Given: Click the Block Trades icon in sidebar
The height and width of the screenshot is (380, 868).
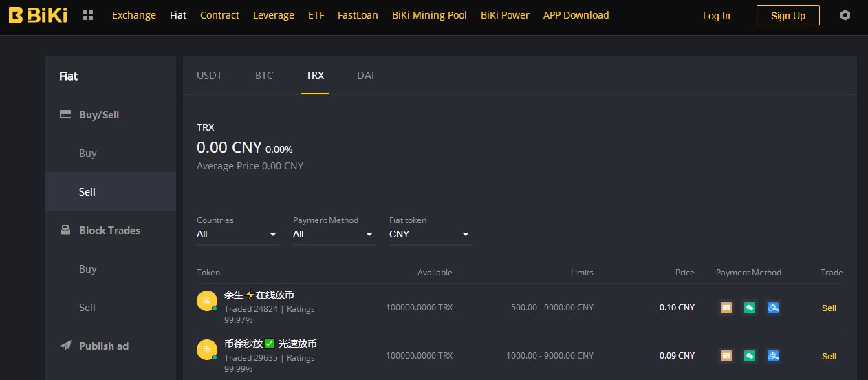Looking at the screenshot, I should pyautogui.click(x=65, y=230).
